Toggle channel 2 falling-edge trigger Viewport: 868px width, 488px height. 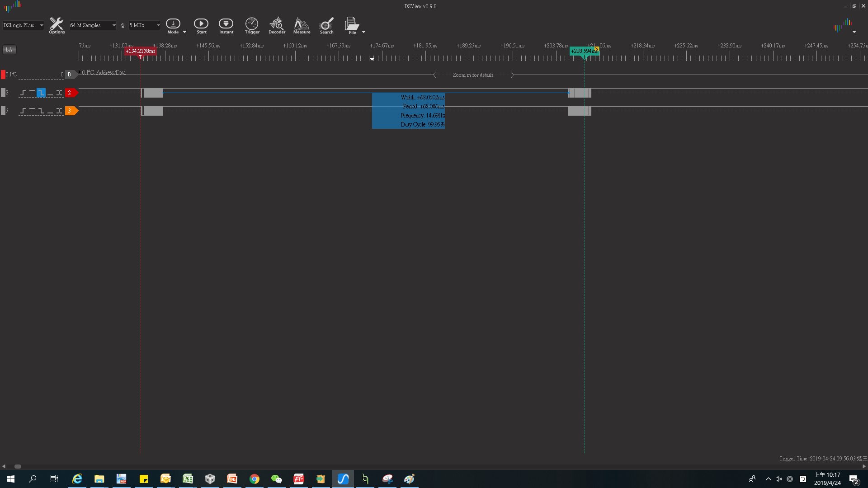point(41,93)
